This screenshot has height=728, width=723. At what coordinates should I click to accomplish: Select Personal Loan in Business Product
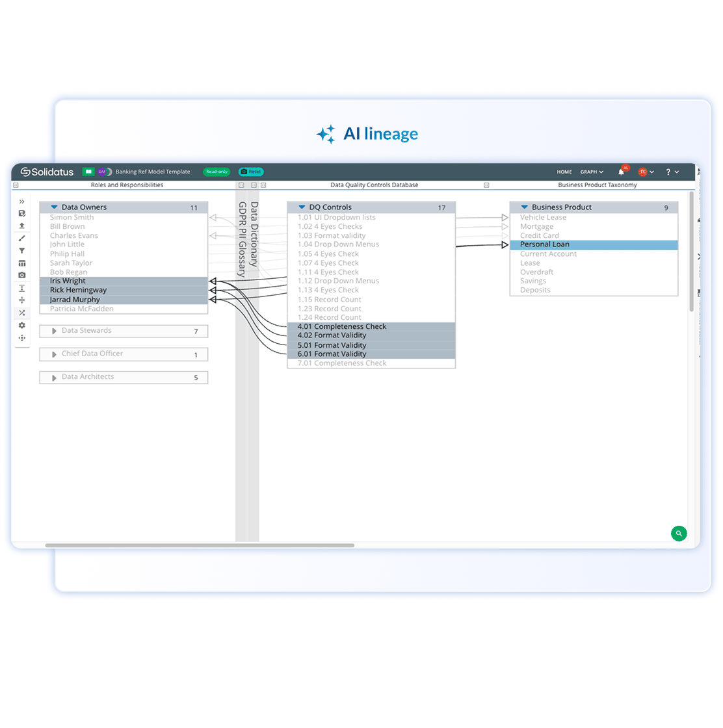tap(545, 245)
